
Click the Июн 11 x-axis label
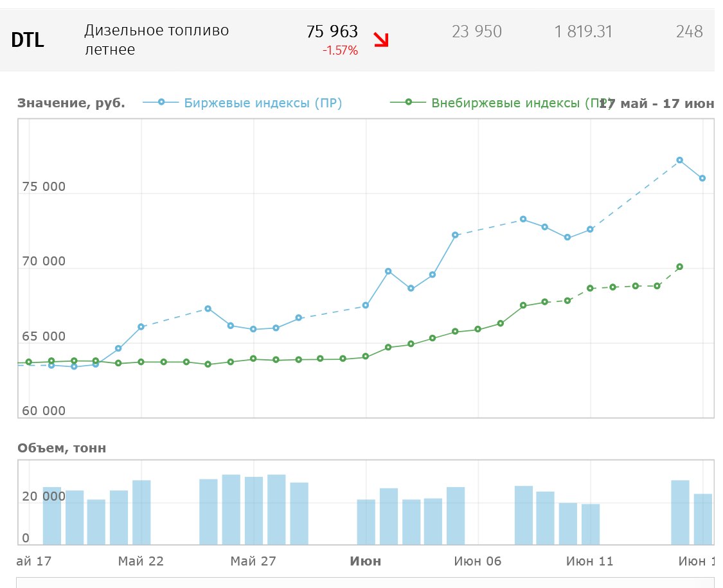pos(590,561)
